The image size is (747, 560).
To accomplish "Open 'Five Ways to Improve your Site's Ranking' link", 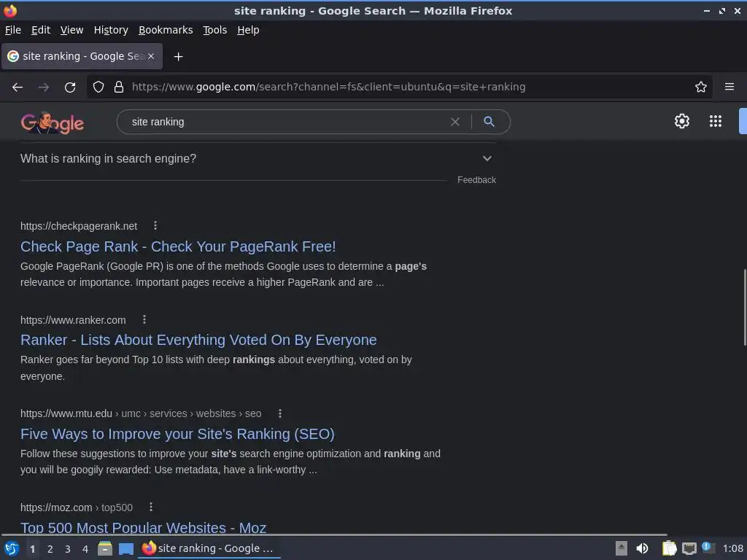I will [177, 434].
